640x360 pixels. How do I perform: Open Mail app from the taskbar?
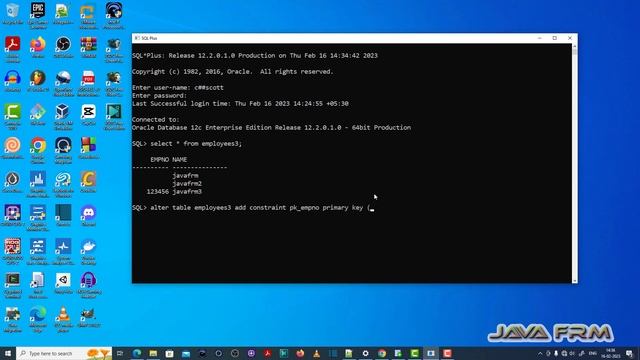[x=186, y=353]
